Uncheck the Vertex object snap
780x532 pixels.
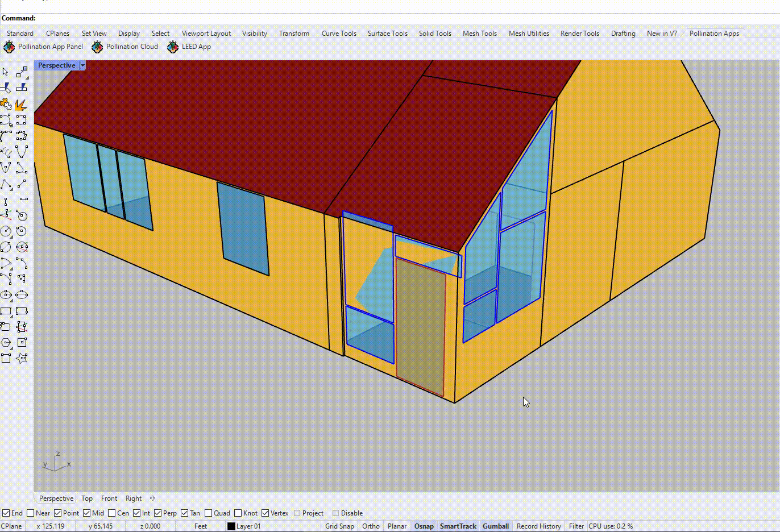tap(265, 513)
